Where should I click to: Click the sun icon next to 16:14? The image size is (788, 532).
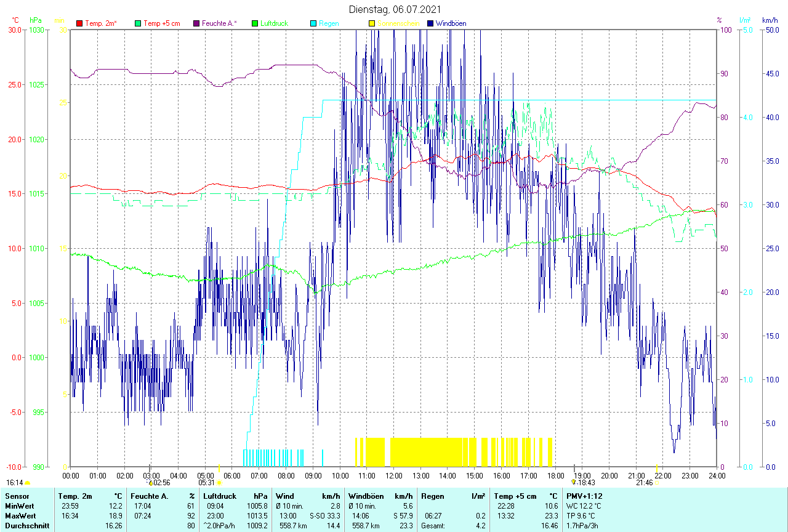(27, 483)
